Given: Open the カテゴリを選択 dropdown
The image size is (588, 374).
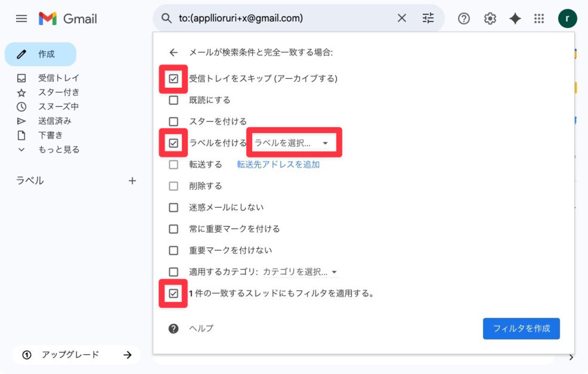Looking at the screenshot, I should [x=300, y=272].
